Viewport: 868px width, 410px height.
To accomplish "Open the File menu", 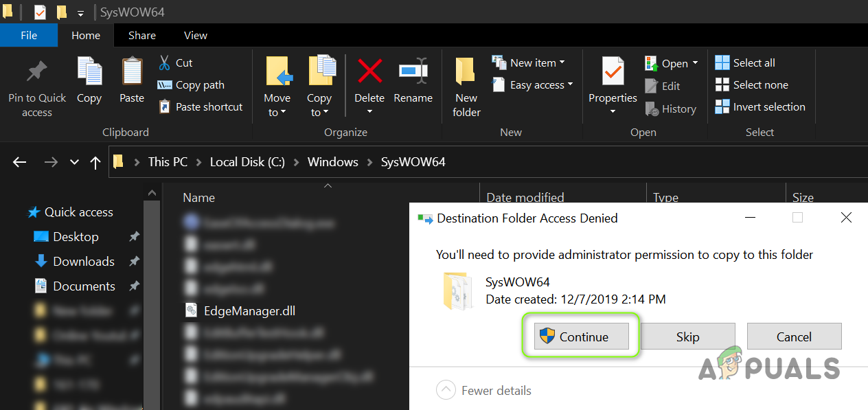I will [29, 35].
